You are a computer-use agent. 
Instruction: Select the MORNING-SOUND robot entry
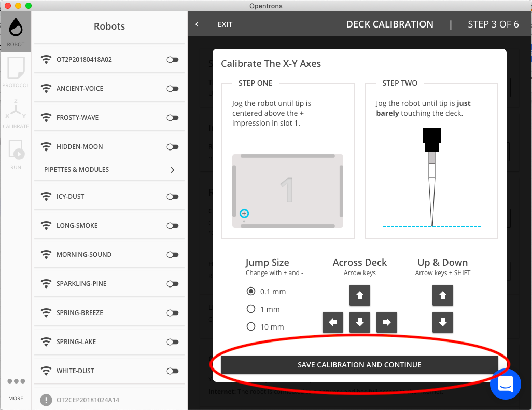[x=109, y=254]
